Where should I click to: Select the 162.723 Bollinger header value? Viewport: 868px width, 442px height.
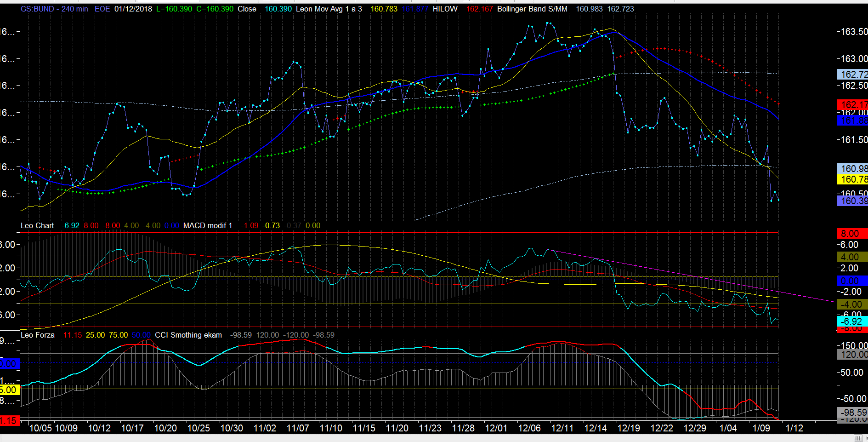[x=621, y=9]
